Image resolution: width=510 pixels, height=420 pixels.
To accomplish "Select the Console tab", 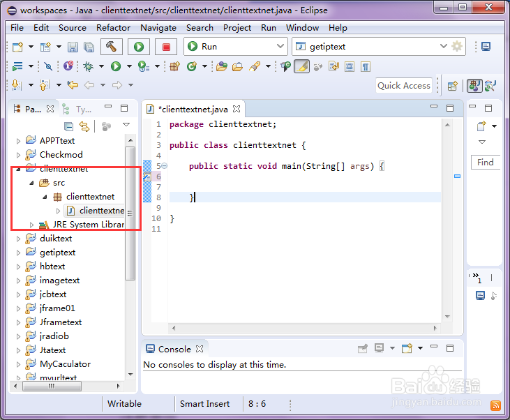I will tap(174, 349).
